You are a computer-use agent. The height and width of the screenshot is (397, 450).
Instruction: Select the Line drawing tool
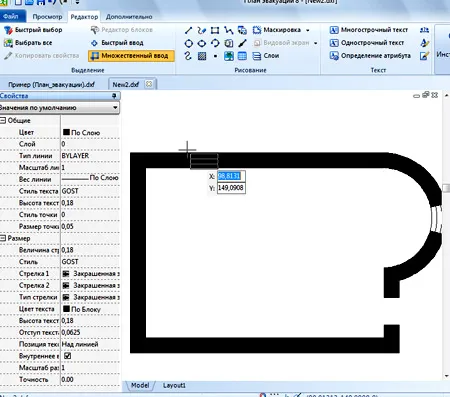[188, 30]
